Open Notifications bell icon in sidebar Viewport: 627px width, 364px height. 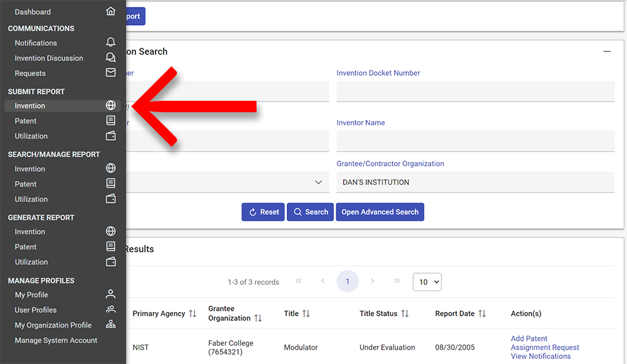pos(111,43)
